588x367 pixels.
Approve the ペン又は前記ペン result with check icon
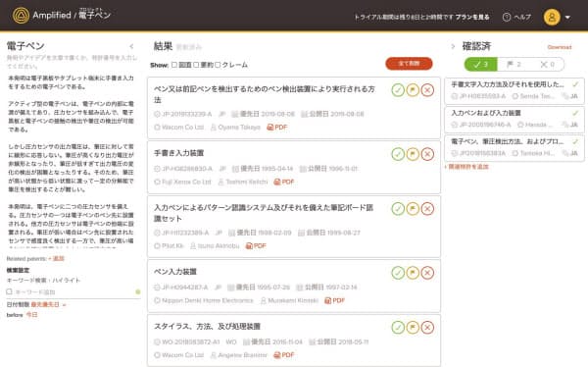tap(398, 90)
